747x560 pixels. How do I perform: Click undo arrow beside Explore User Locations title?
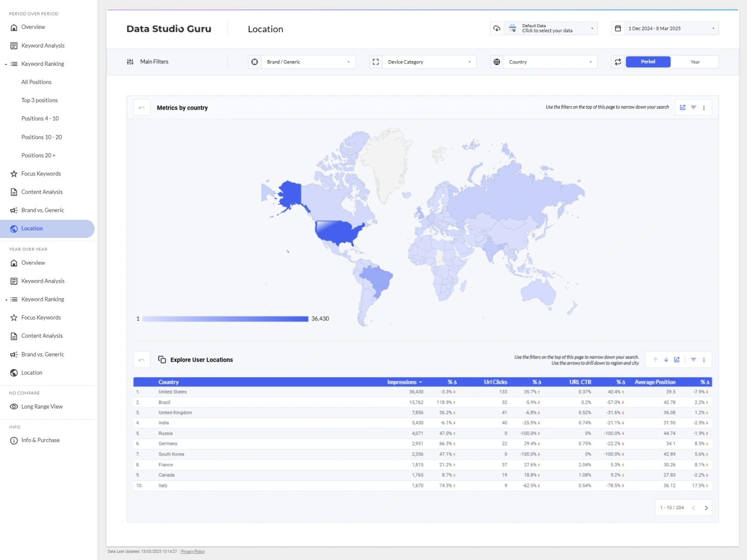(141, 360)
